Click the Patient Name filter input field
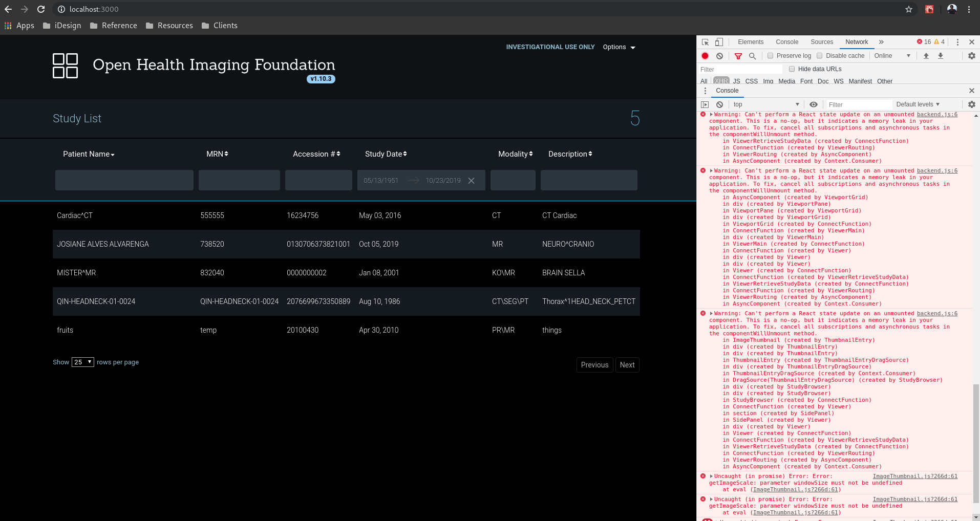980x521 pixels. pos(124,180)
